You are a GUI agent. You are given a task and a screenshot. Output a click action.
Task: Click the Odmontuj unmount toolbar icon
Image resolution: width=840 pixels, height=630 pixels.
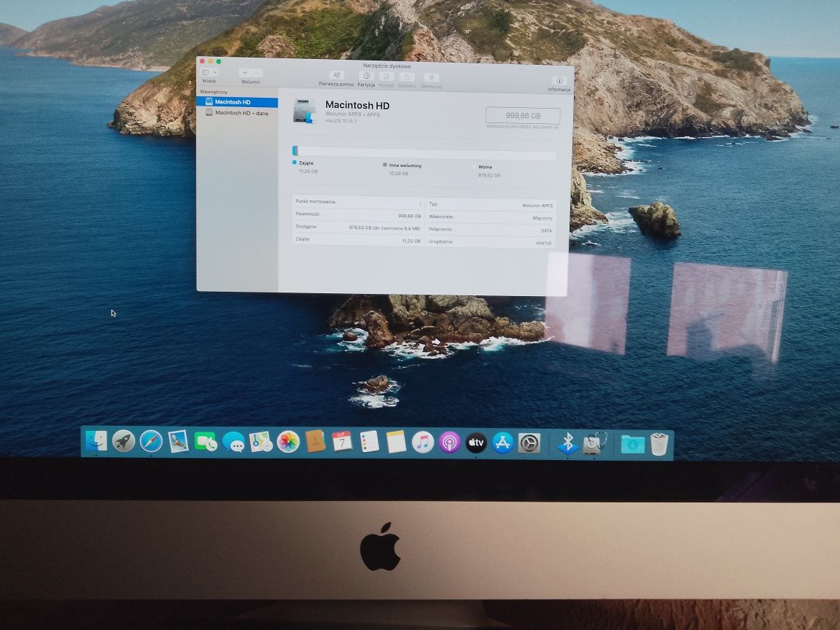[431, 78]
